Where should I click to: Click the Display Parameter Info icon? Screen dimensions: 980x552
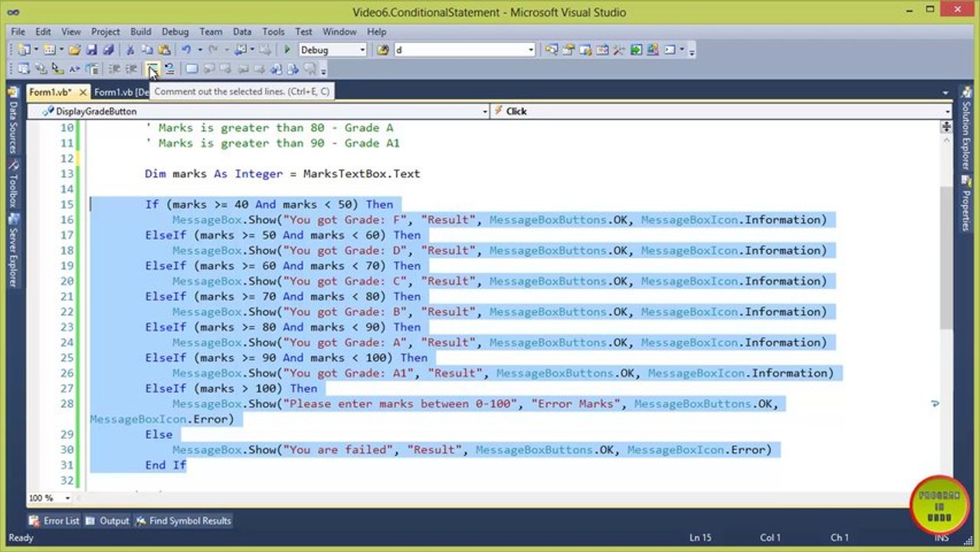tap(41, 69)
